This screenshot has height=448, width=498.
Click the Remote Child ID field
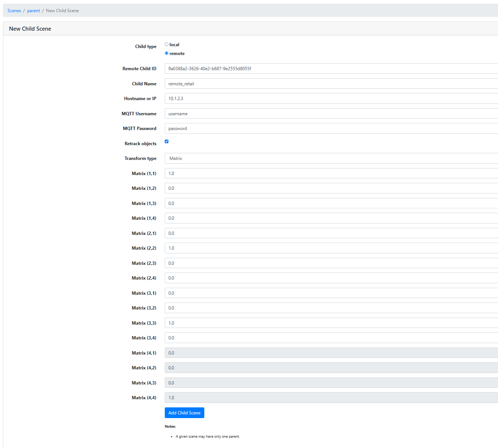331,69
